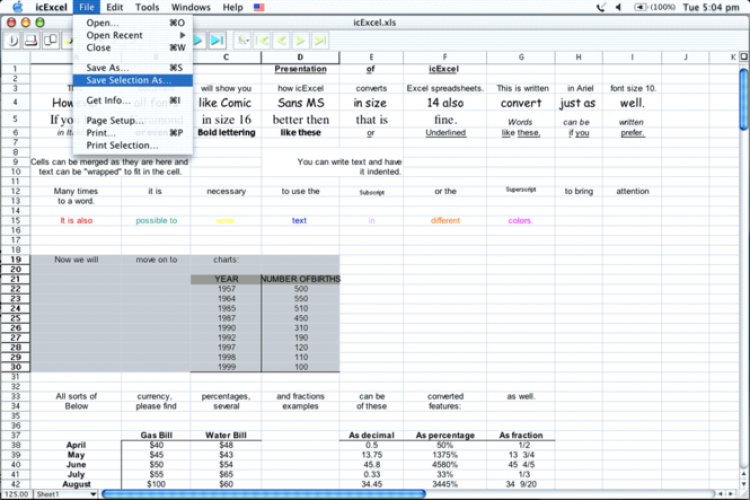Click the overlapping windows toolbar icon
Image resolution: width=750 pixels, height=500 pixels.
50,40
